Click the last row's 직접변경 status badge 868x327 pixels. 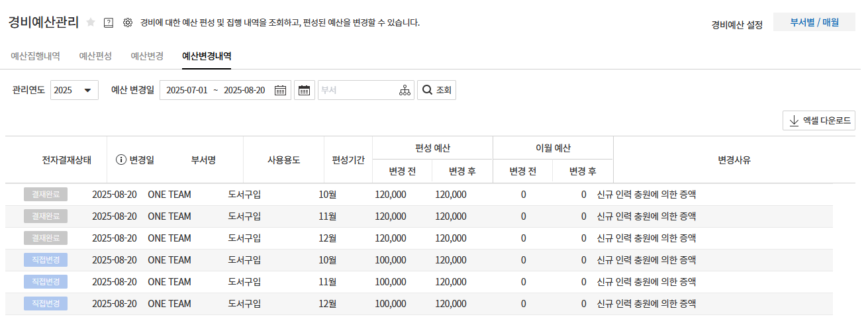coord(46,304)
